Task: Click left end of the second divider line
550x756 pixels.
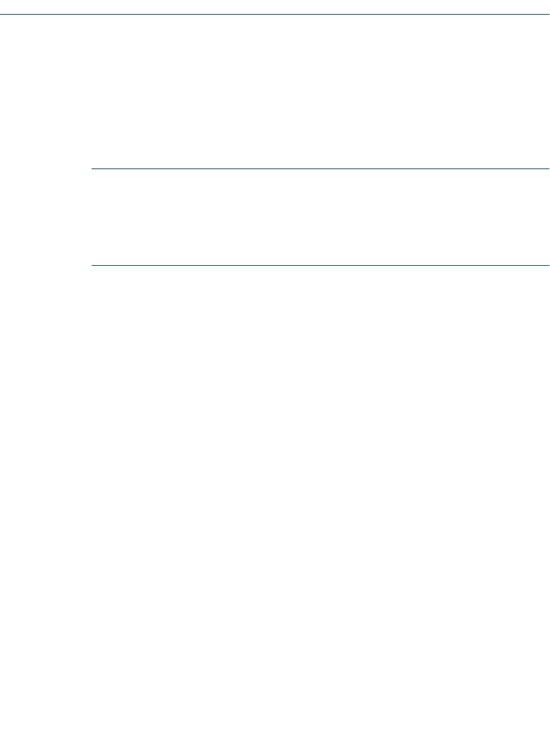Action: 93,168
